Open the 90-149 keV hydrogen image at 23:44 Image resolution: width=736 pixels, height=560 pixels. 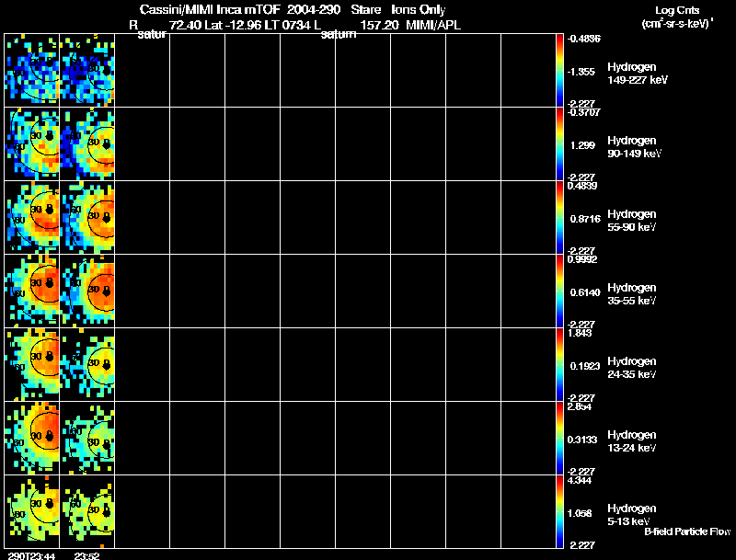point(32,144)
